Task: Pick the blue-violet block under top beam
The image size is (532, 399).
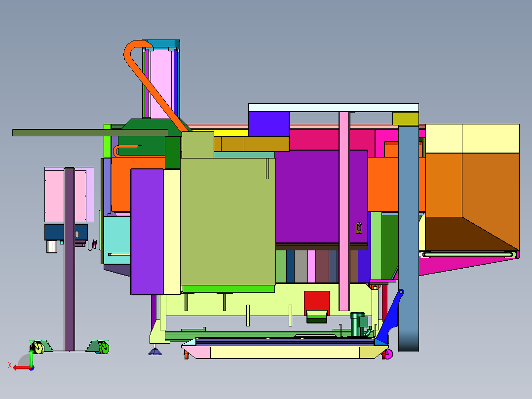Action: (268, 124)
